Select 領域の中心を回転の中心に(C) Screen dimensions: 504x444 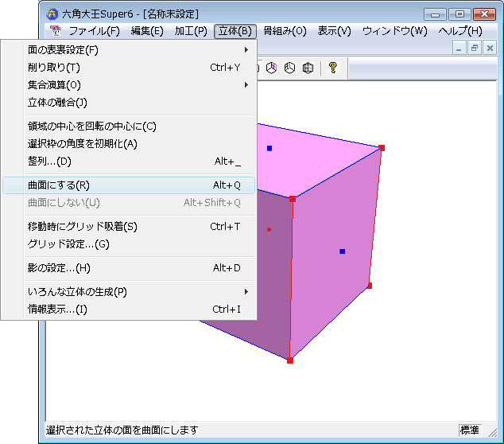[129, 127]
